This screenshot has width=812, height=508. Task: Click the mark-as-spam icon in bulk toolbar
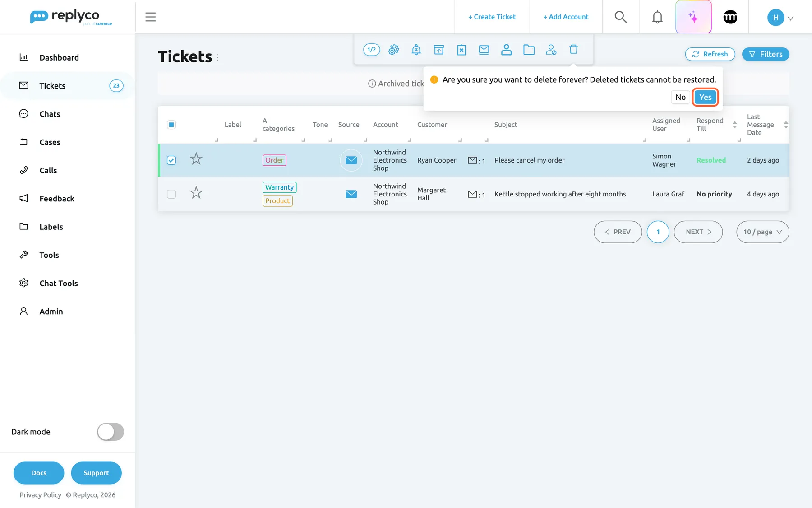(x=461, y=50)
